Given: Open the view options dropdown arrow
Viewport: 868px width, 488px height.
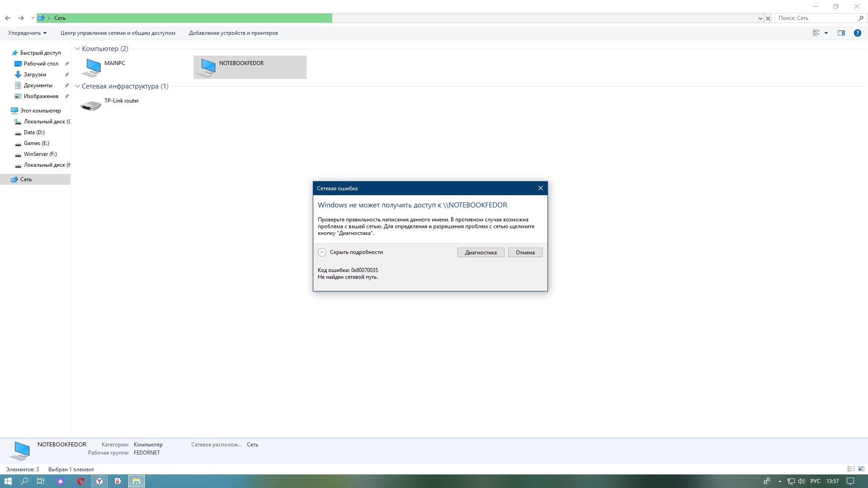Looking at the screenshot, I should pyautogui.click(x=826, y=33).
